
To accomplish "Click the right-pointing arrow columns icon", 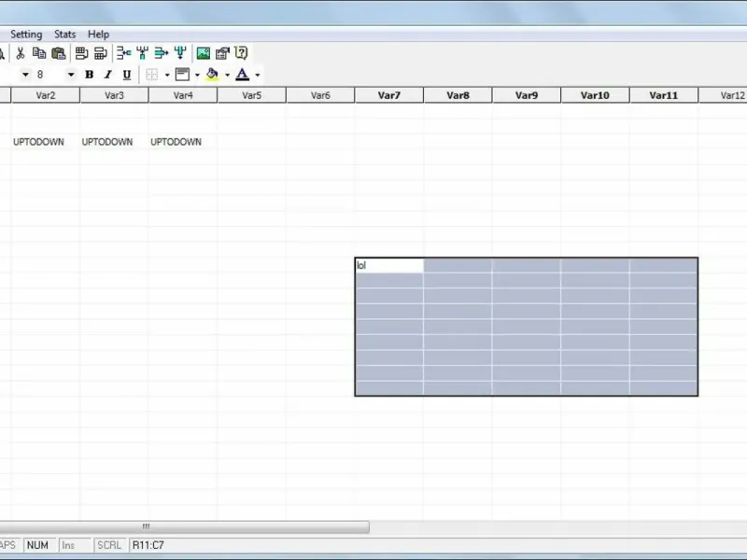I will pos(162,53).
